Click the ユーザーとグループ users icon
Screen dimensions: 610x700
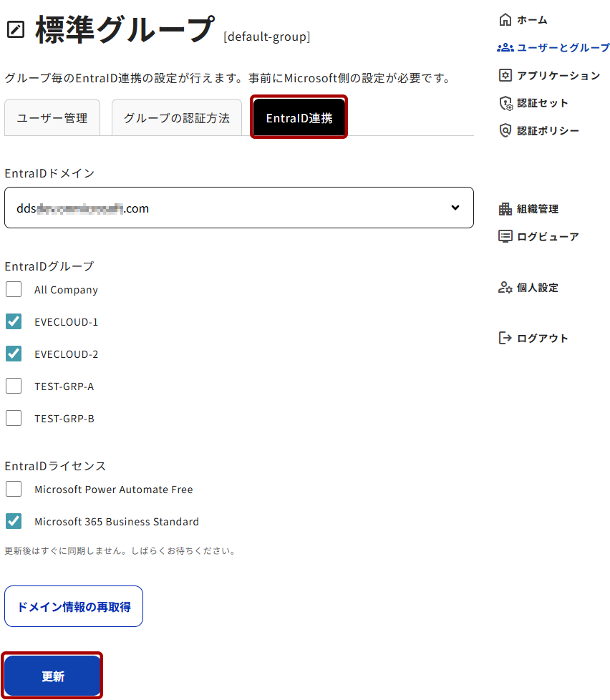pos(505,47)
